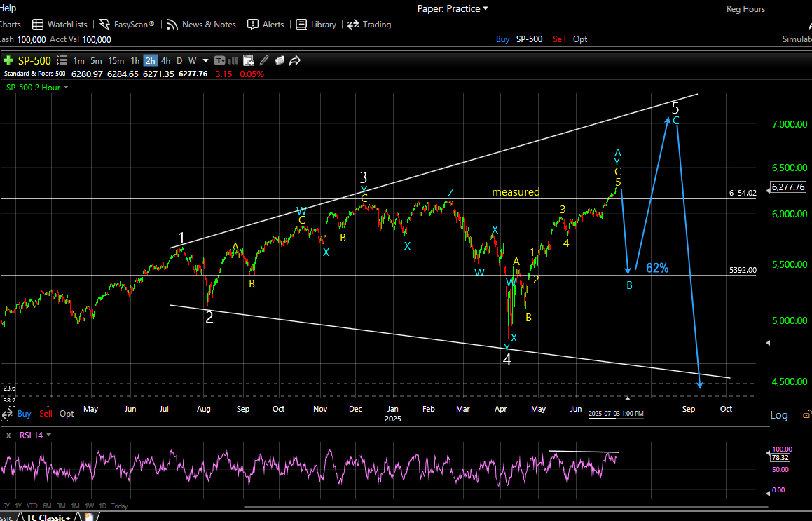Click the small triangle marker above date label
Image resolution: width=812 pixels, height=521 pixels.
pos(628,399)
